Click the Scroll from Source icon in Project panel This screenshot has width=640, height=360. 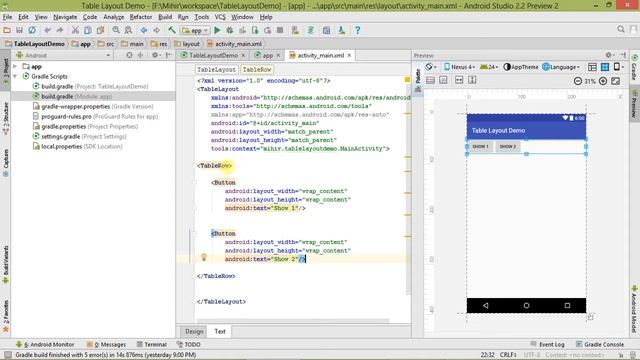coord(129,55)
